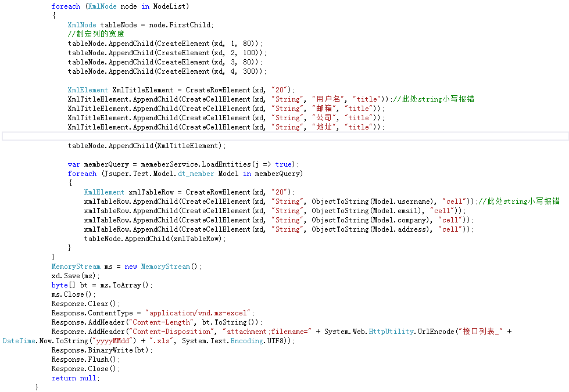Screen dimensions: 569x392
Task: Click 'true' keyword in LoadEntities lambda
Action: pyautogui.click(x=283, y=164)
